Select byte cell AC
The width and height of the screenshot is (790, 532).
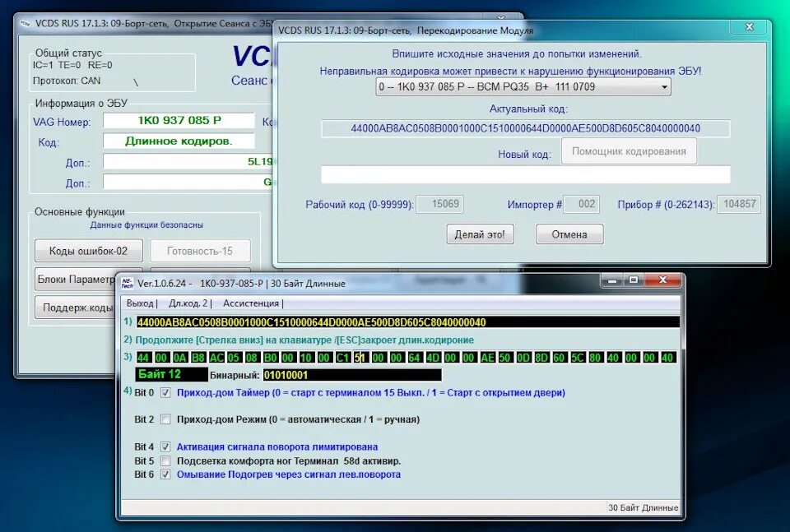coord(216,358)
